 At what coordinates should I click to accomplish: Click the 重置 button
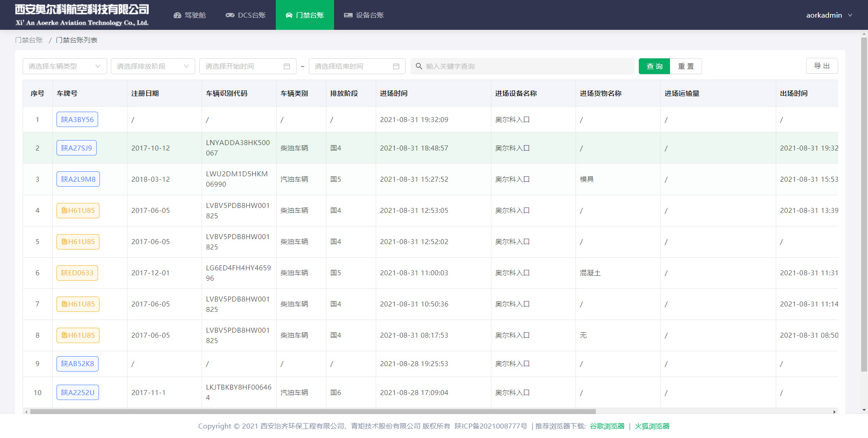point(686,66)
